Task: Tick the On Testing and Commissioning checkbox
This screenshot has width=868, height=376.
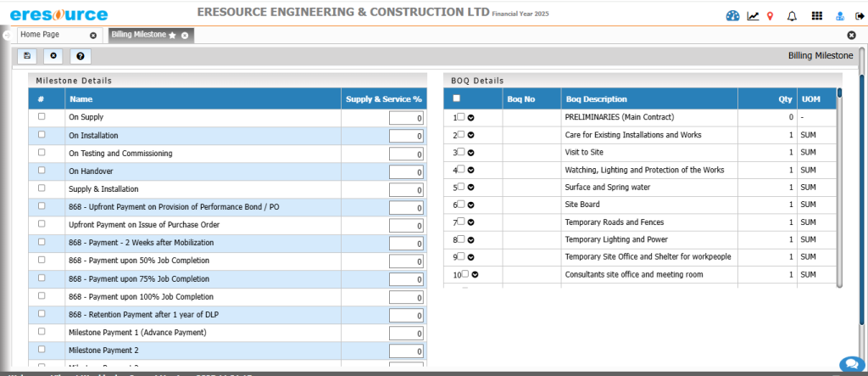Action: (42, 153)
